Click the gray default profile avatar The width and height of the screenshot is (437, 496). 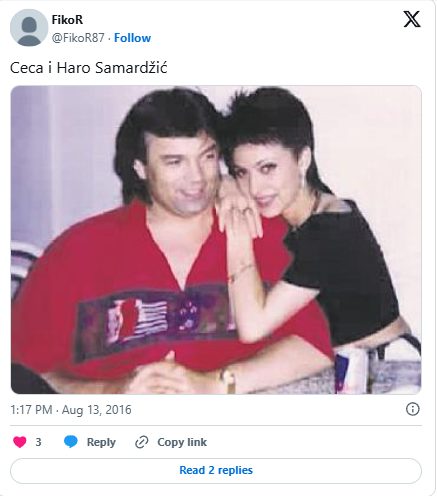click(29, 28)
